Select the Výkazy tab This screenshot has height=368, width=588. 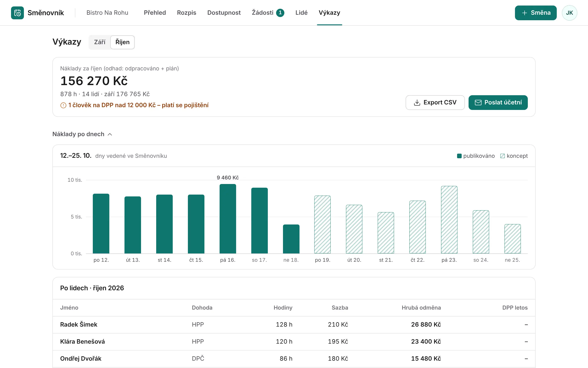coord(329,13)
